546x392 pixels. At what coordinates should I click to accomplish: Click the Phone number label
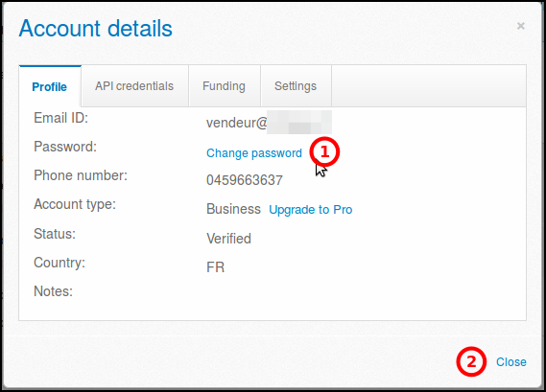click(x=81, y=175)
